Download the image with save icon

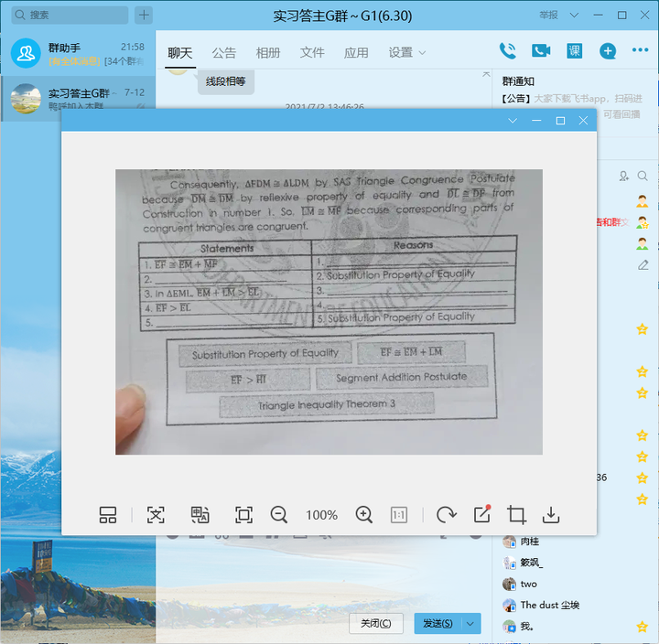pyautogui.click(x=551, y=515)
